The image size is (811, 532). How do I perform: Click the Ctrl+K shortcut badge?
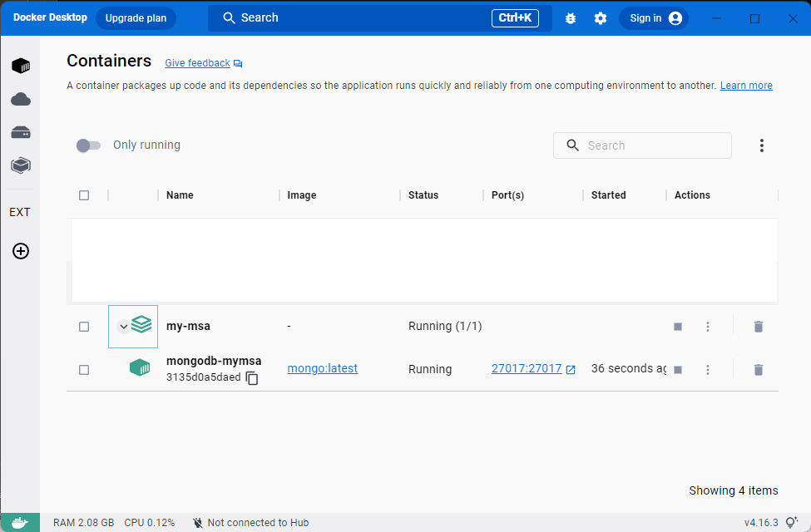(x=515, y=18)
